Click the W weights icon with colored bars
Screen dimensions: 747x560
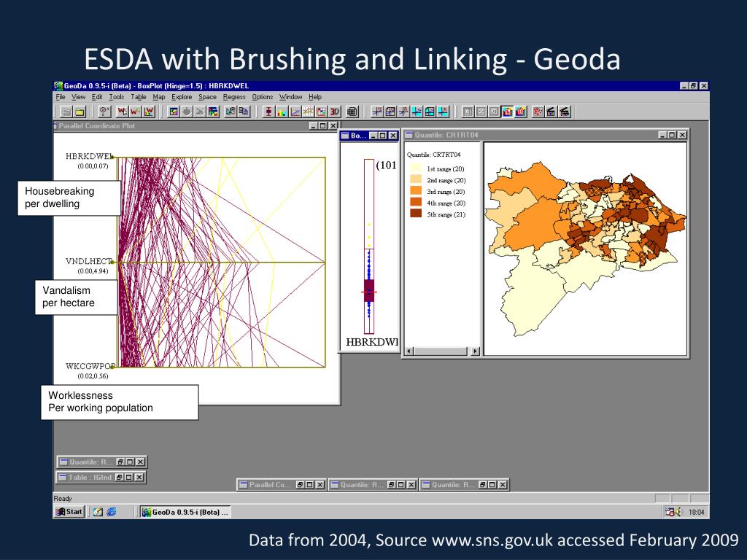click(x=149, y=112)
